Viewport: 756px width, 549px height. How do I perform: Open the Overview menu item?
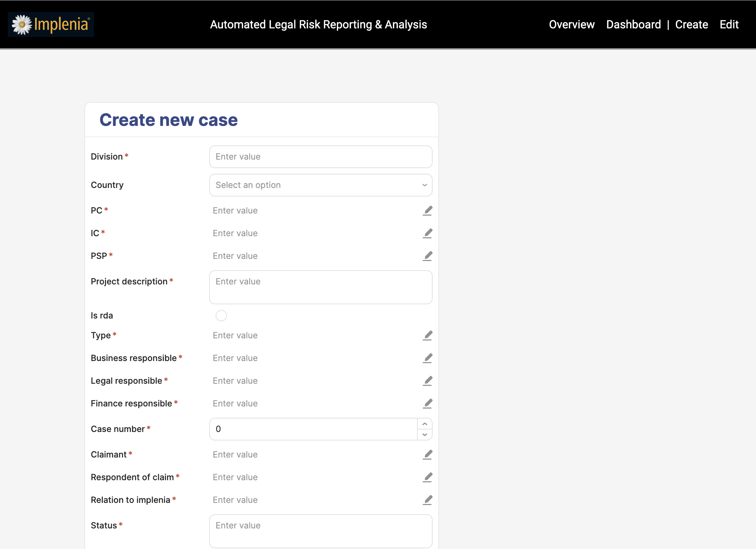(x=572, y=24)
